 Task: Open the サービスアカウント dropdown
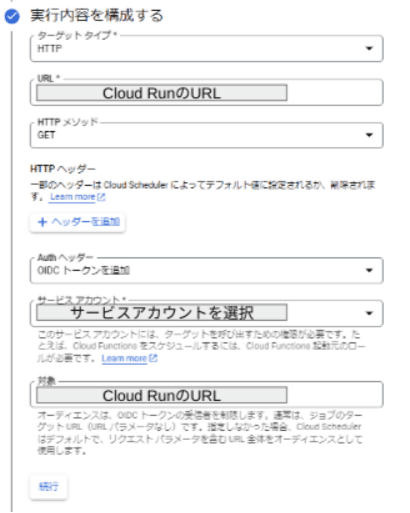(206, 313)
